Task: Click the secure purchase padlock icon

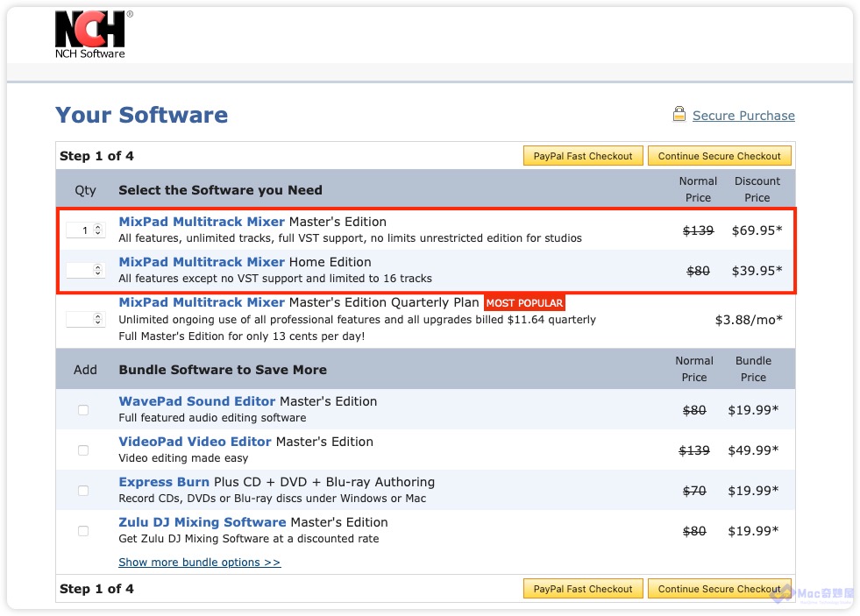Action: 679,114
